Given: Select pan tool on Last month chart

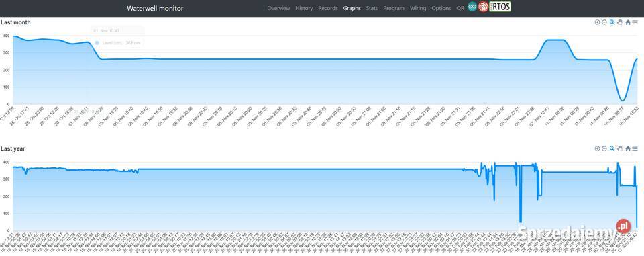Looking at the screenshot, I should (x=620, y=22).
